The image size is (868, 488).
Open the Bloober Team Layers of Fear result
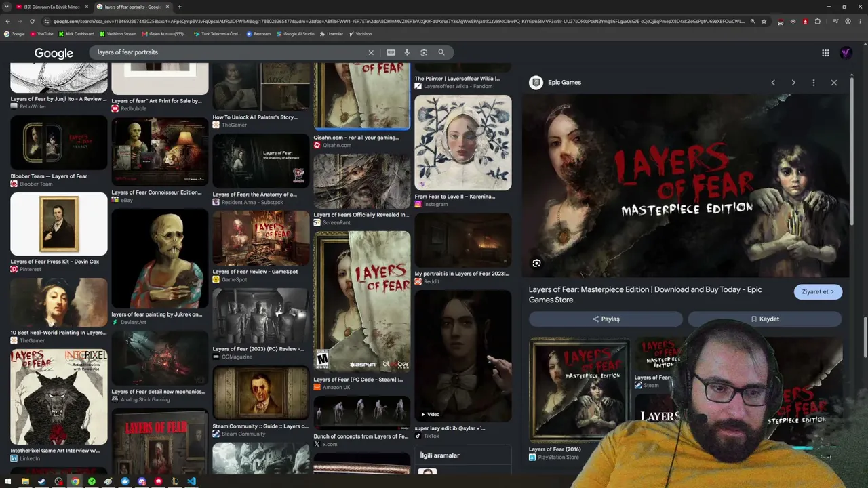coord(59,144)
